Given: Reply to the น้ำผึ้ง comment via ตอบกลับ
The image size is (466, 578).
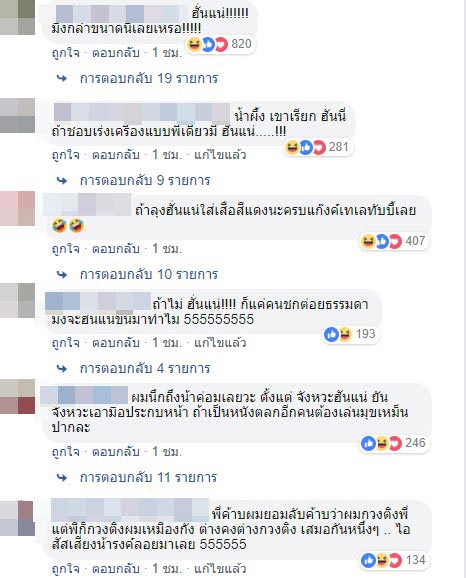Looking at the screenshot, I should click(x=116, y=155).
